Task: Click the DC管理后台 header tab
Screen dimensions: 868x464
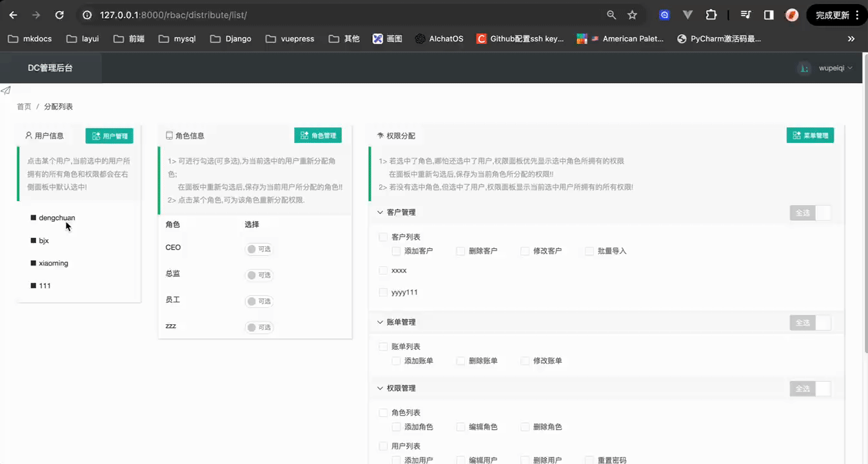Action: (50, 68)
